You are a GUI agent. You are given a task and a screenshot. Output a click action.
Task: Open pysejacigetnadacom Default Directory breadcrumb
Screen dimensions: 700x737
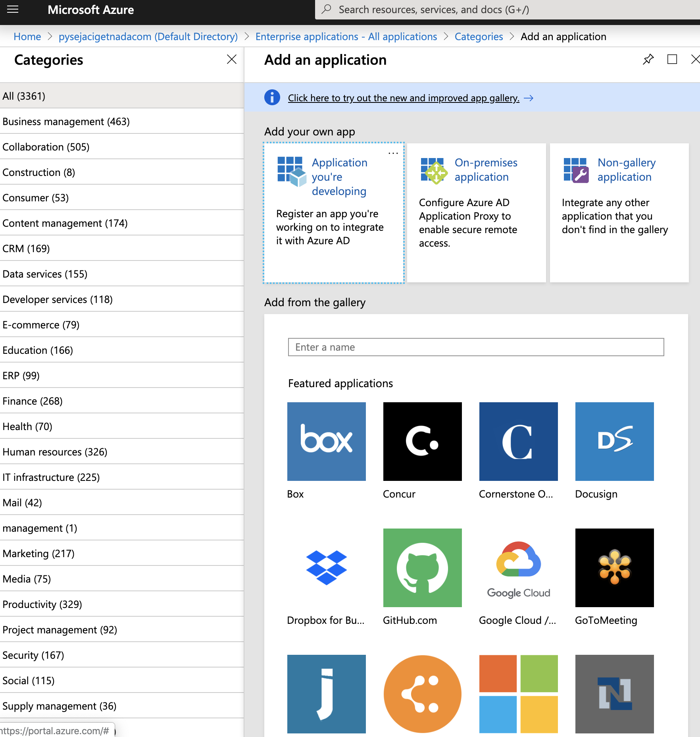pyautogui.click(x=148, y=37)
